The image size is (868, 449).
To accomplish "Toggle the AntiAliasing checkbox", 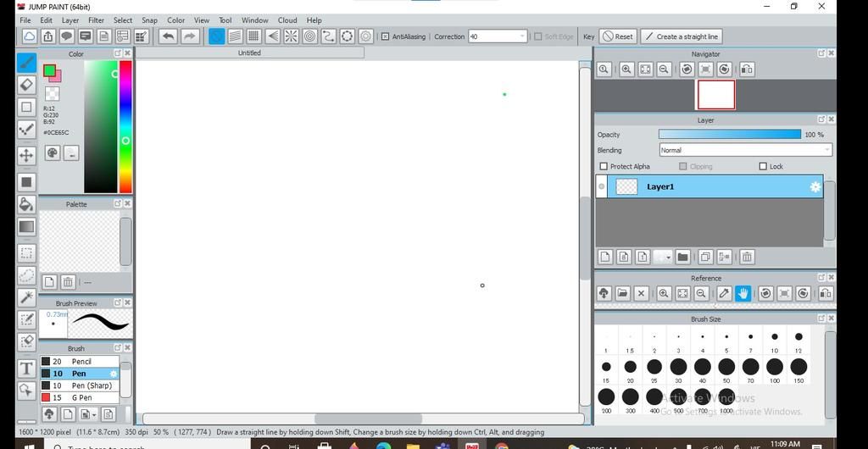I will pos(386,36).
